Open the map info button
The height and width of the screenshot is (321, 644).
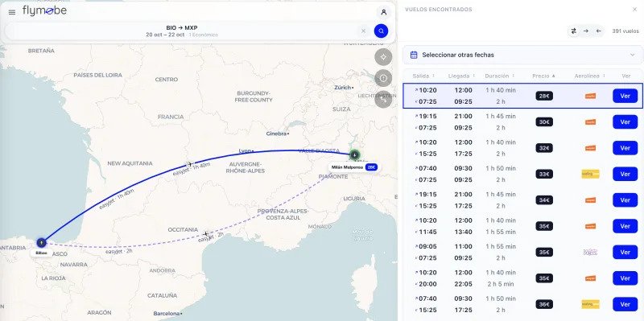tap(383, 78)
